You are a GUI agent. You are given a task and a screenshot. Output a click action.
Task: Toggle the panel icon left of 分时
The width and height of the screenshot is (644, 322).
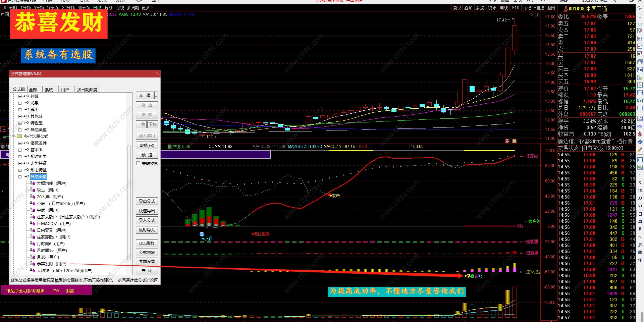click(4, 8)
